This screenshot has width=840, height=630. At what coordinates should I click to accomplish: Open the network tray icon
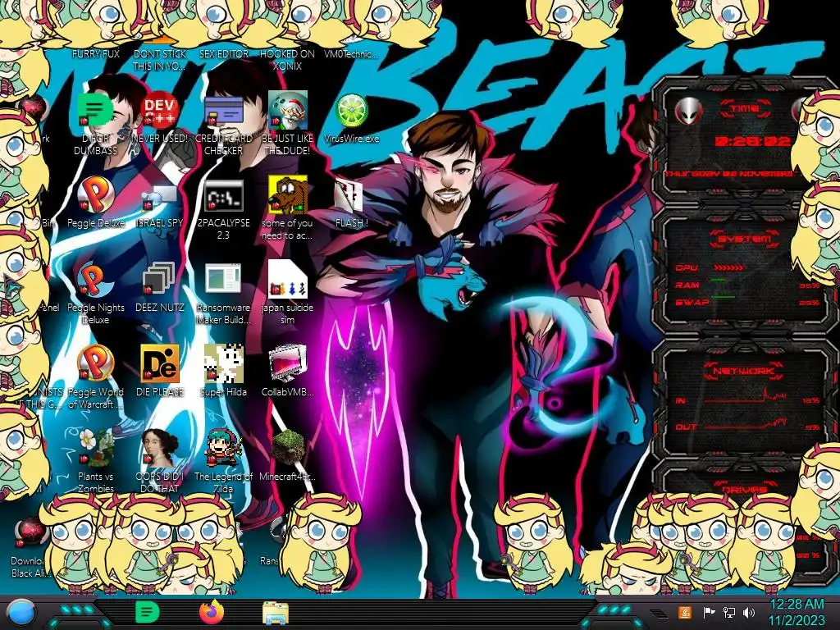(728, 612)
